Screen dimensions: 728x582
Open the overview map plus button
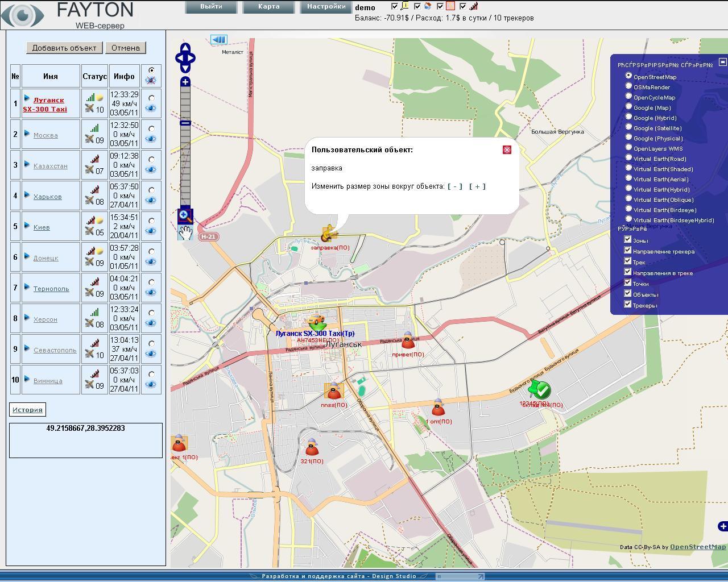coord(723,526)
